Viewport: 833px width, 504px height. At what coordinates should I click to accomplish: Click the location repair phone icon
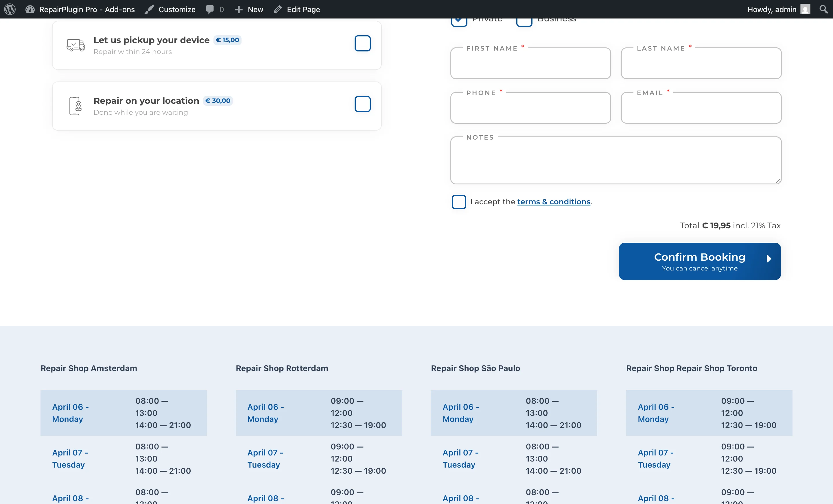[x=75, y=106]
